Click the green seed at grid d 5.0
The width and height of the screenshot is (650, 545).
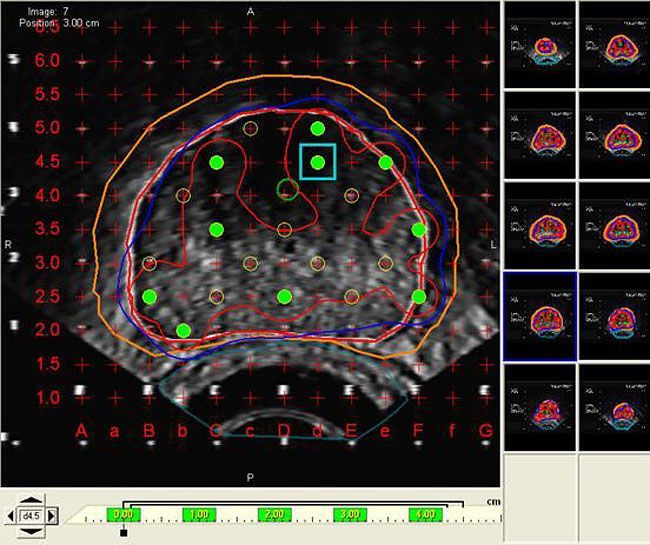coord(318,128)
